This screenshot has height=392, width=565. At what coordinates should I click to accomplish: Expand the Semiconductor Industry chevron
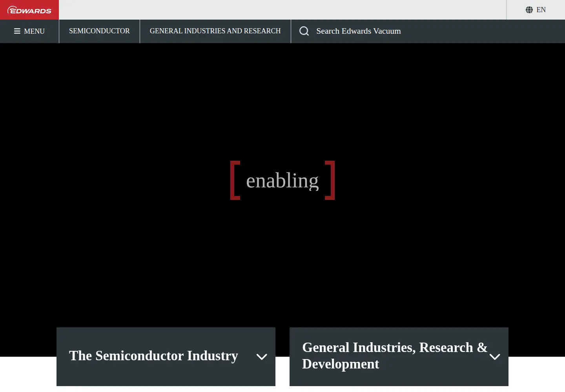(262, 357)
